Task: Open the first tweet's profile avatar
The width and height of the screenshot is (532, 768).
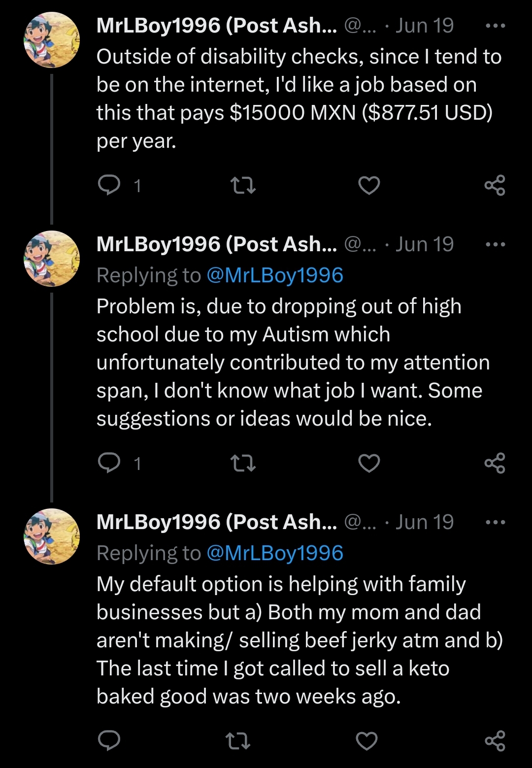Action: tap(52, 40)
